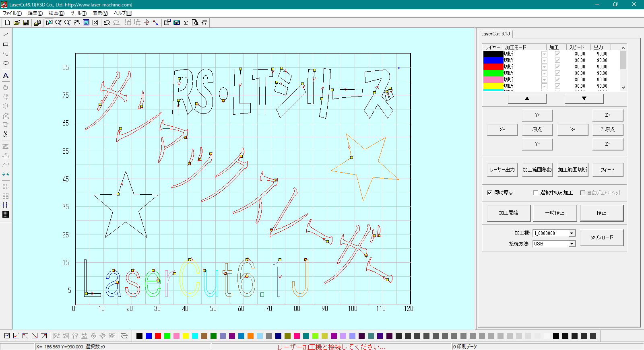
Task: Create a new file with the blank-page icon
Action: (7, 23)
